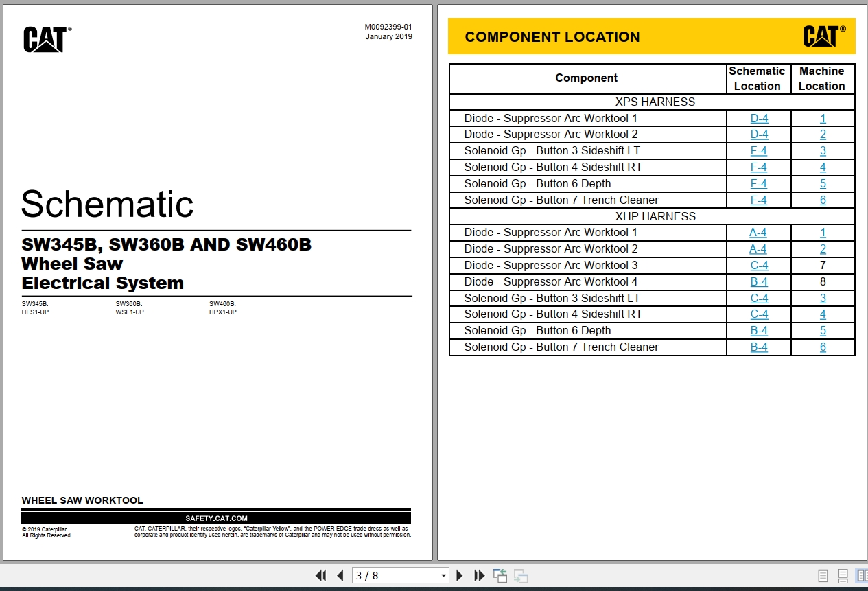868x591 pixels.
Task: Click the '© 2019 Caterpillar' copyright text
Action: [x=44, y=529]
